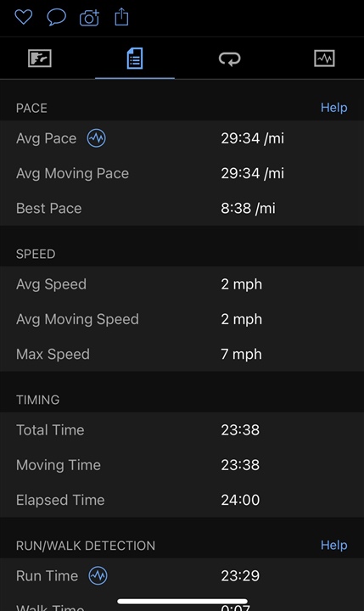Open the laps loop tab
Image resolution: width=364 pixels, height=611 pixels.
pyautogui.click(x=230, y=59)
